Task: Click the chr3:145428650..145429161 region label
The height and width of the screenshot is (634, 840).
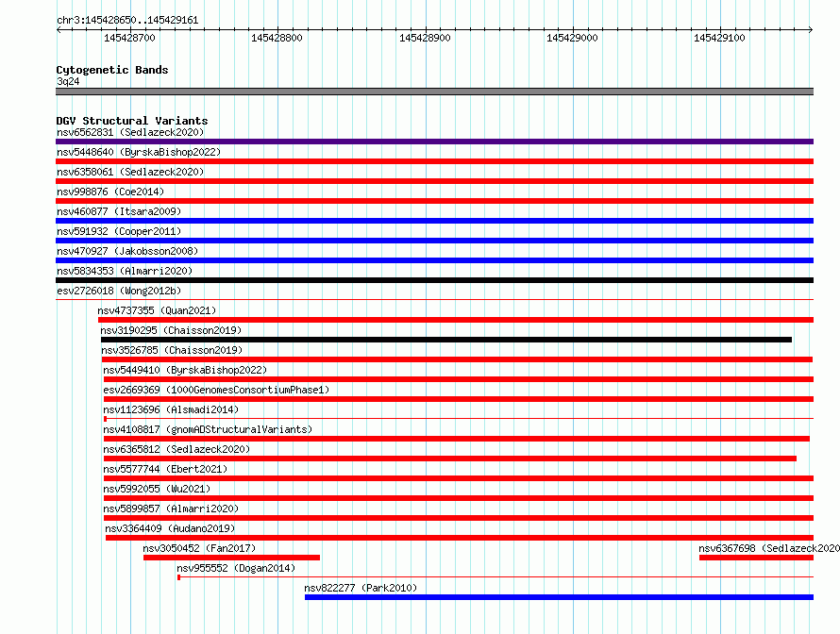Action: tap(127, 20)
